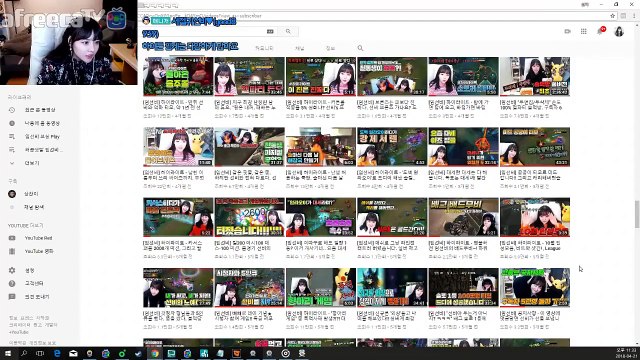The height and width of the screenshot is (360, 640).
Task: Open the channel browse entry below the subscription
Action: coord(34,207)
